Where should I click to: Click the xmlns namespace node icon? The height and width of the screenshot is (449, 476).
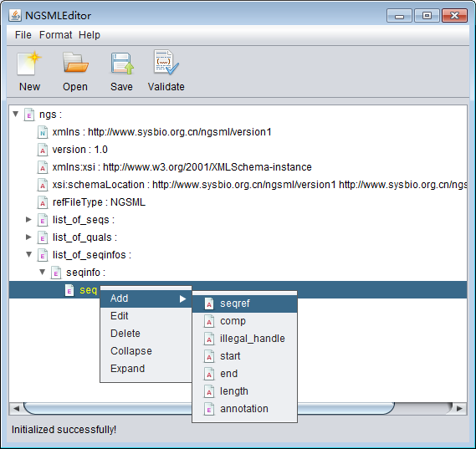pyautogui.click(x=43, y=132)
